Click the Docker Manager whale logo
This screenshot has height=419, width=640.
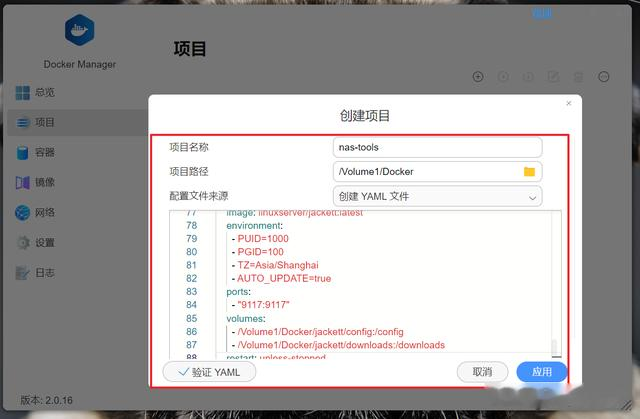pos(80,30)
